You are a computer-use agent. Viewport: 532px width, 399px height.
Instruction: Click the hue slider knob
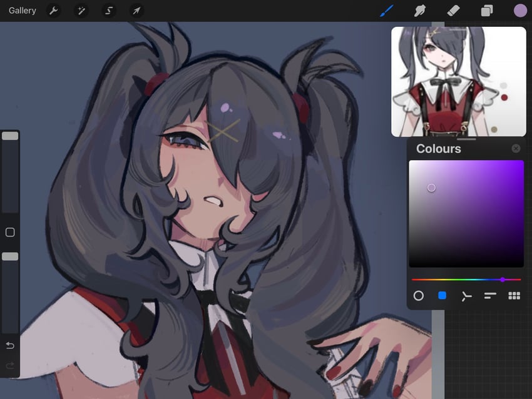(503, 280)
